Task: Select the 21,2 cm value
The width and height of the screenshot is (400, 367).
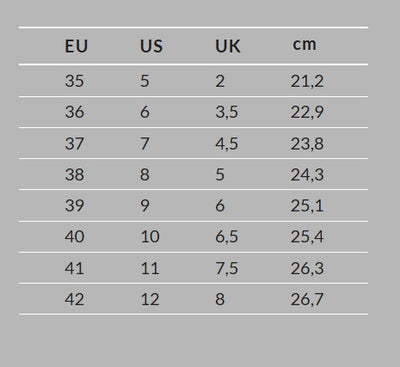Action: (307, 81)
